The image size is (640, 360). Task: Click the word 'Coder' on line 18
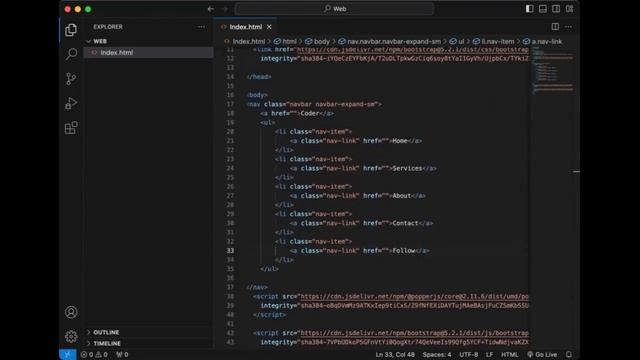(x=310, y=113)
